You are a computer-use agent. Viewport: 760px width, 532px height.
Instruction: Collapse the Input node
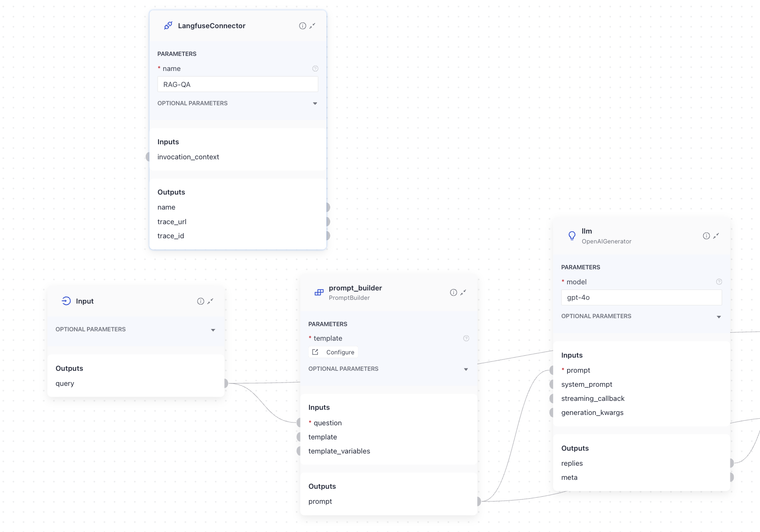coord(210,301)
